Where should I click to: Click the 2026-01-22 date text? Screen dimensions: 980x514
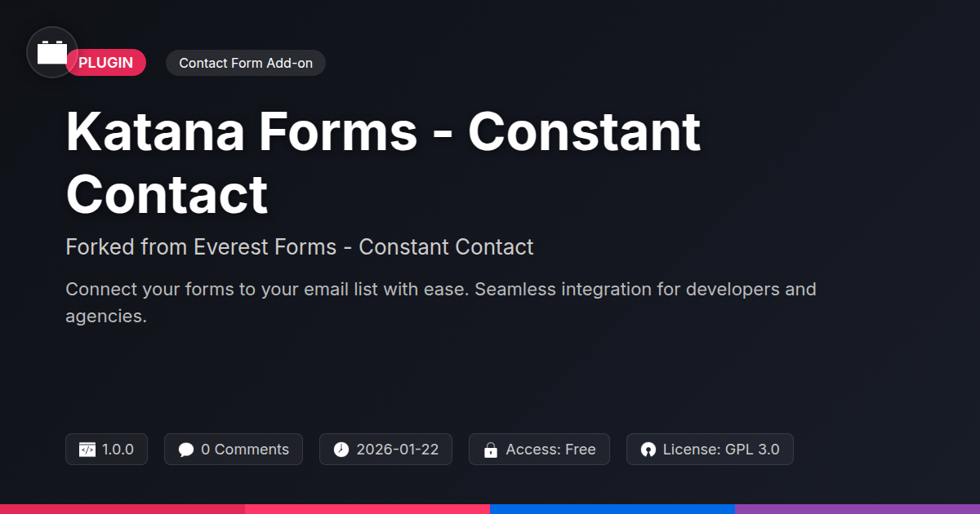point(397,450)
